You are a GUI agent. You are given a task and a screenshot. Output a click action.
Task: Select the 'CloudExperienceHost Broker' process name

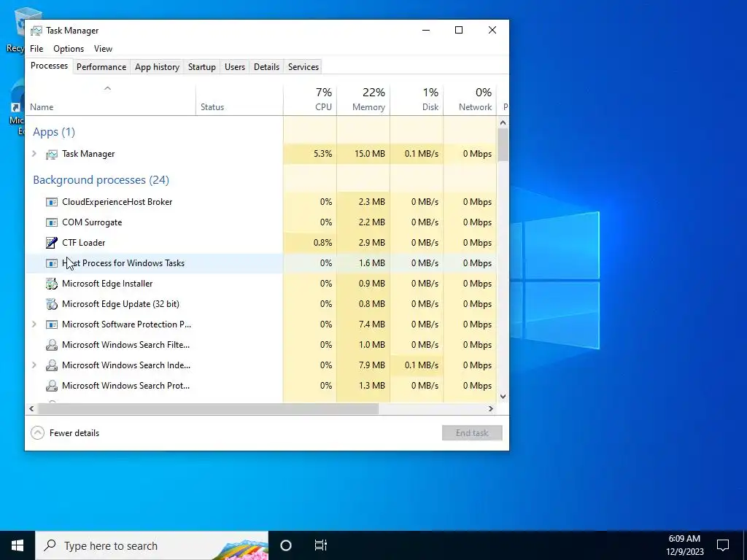click(x=117, y=202)
